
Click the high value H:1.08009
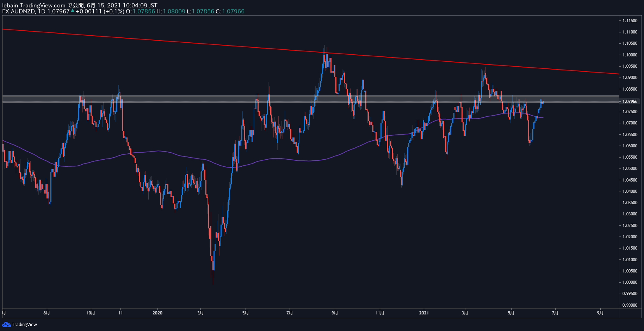[171, 11]
